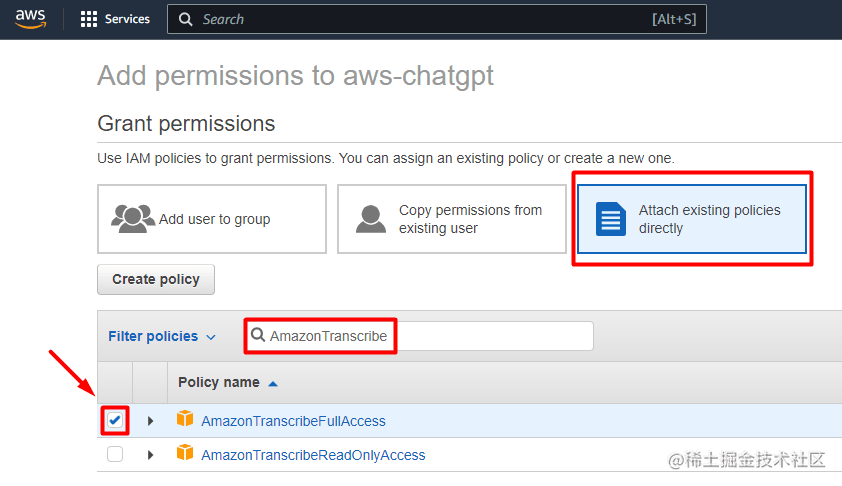Open the Services grid menu
Viewport: 842px width, 486px height.
pos(89,19)
